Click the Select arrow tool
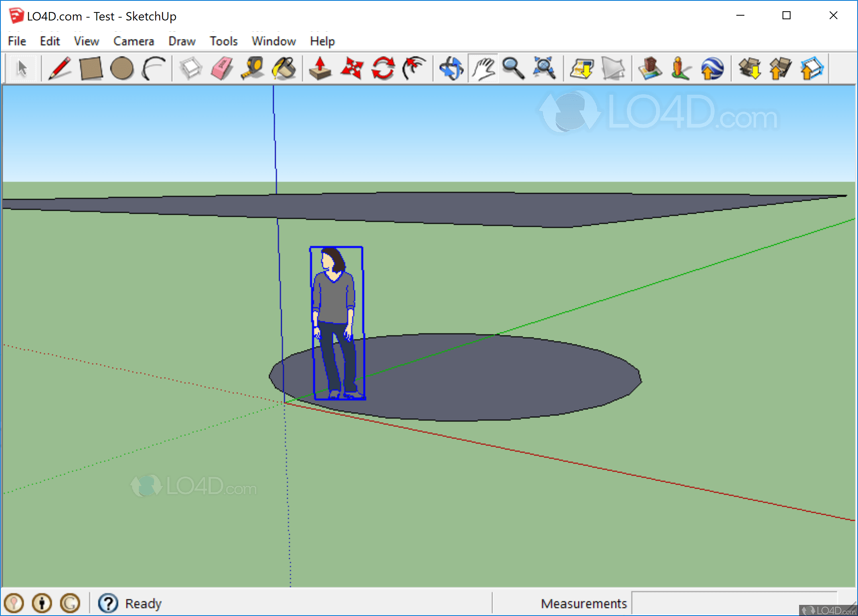 tap(22, 69)
